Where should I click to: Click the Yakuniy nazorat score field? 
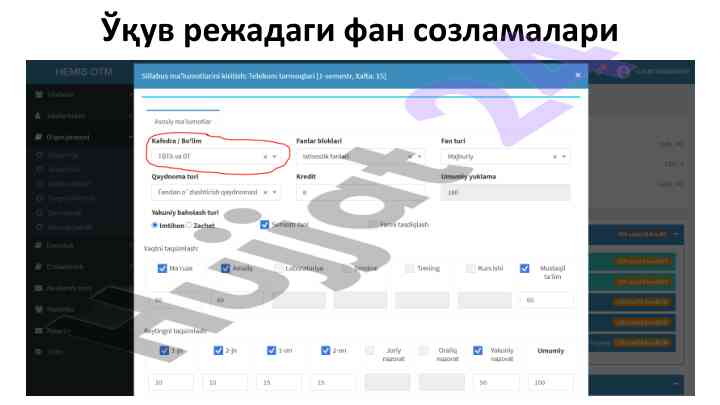[x=496, y=382]
